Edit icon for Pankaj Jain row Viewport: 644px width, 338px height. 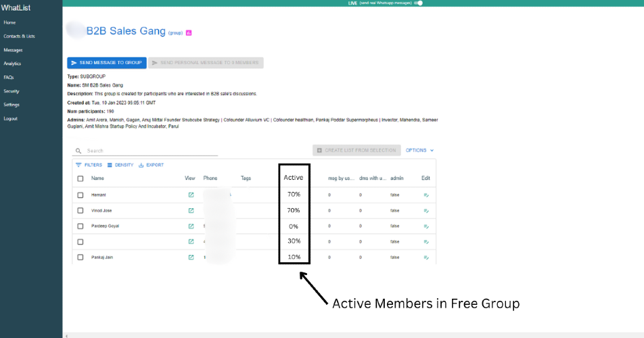[426, 258]
